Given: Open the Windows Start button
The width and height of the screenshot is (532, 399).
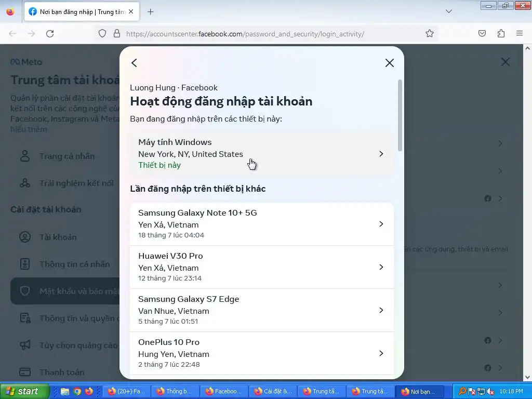Looking at the screenshot, I should pyautogui.click(x=24, y=391).
